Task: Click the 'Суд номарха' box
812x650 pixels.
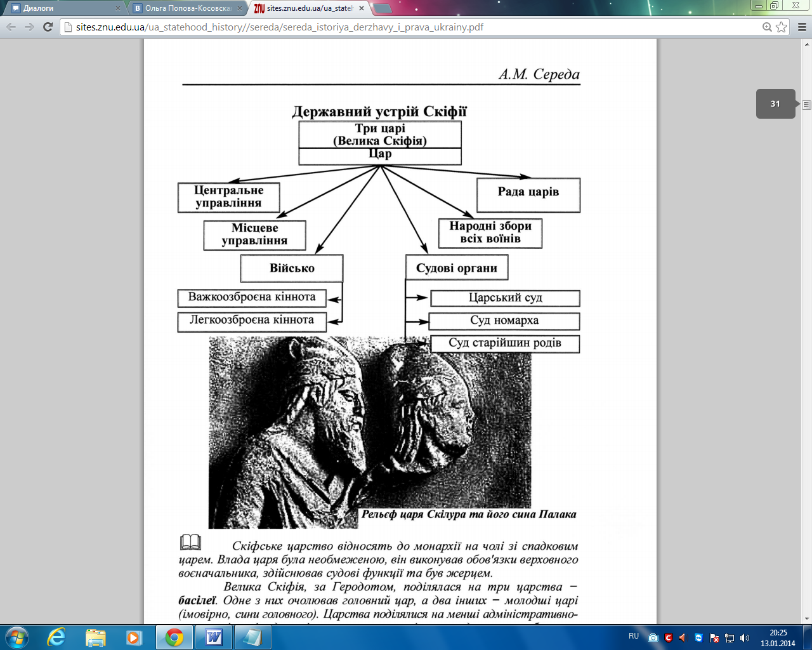Action: click(504, 321)
